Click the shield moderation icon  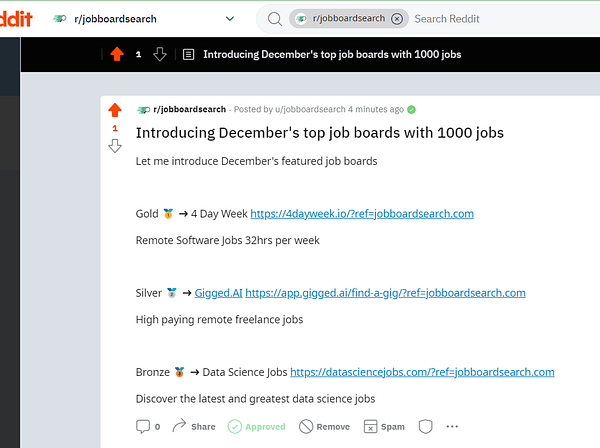pos(425,426)
